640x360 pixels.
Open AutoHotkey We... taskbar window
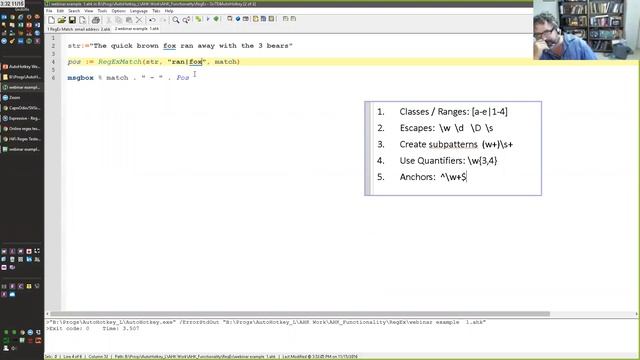(x=21, y=66)
